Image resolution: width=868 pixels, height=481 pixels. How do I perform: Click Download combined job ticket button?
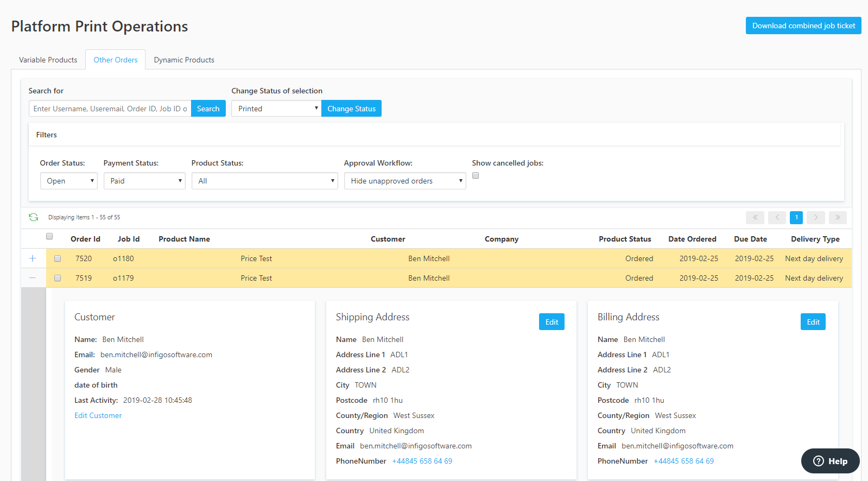[803, 26]
